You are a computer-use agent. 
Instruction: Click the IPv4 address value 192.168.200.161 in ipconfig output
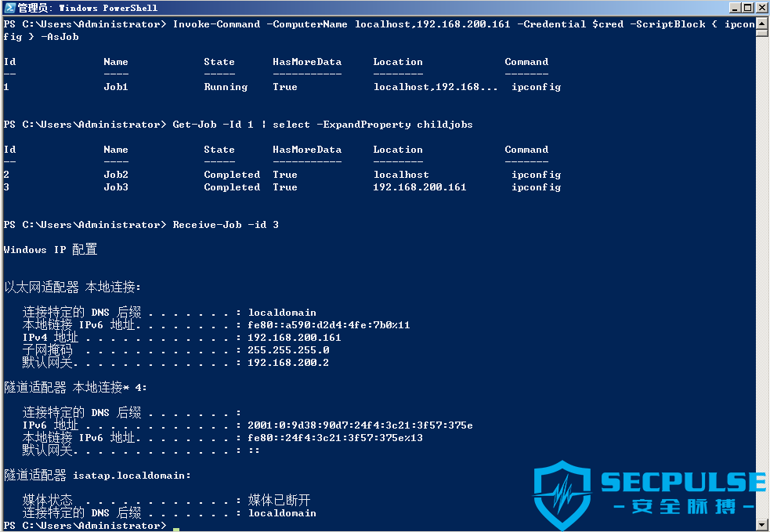pos(295,338)
